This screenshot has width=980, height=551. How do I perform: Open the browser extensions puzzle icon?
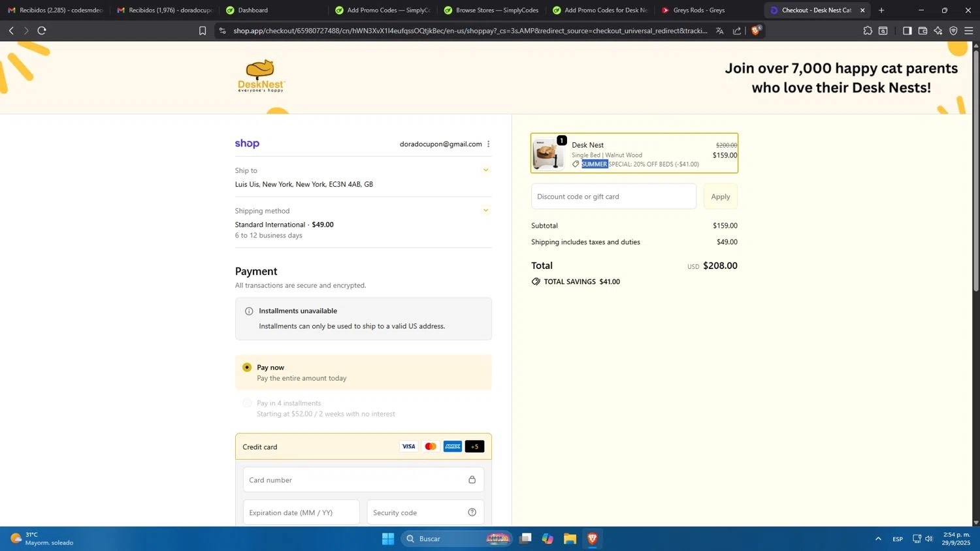(x=868, y=31)
